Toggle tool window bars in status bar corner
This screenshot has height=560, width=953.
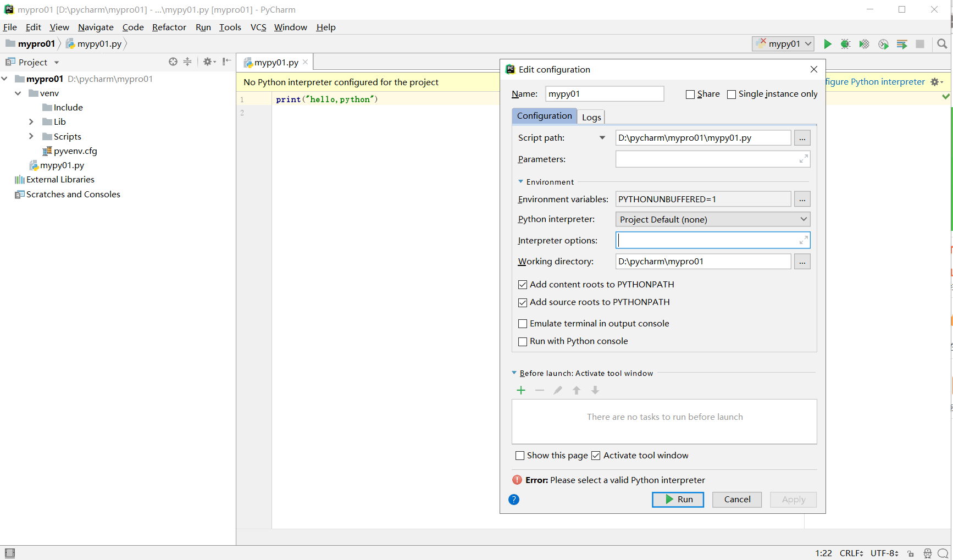(10, 553)
